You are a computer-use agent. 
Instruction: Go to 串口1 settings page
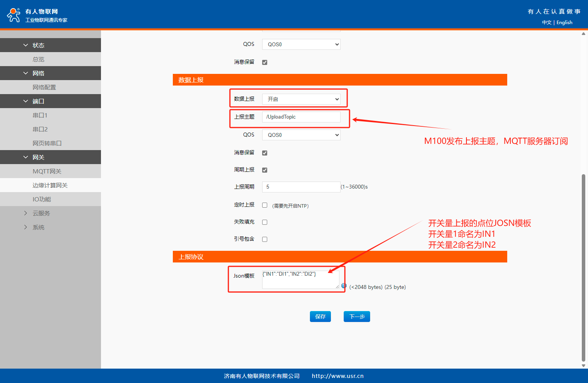(x=40, y=115)
